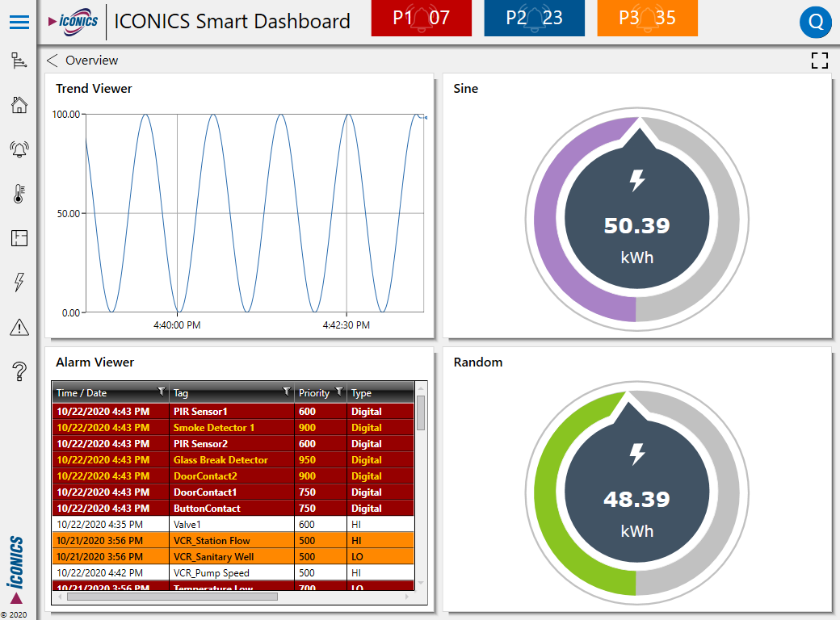Open the hamburger navigation menu
The height and width of the screenshot is (620, 840).
(19, 22)
